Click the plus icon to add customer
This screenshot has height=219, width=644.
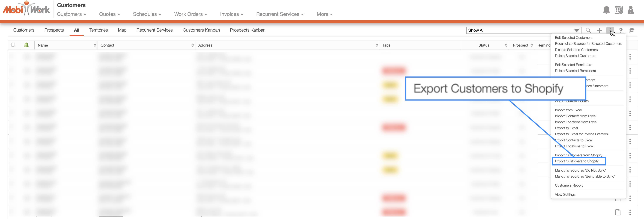coord(599,31)
